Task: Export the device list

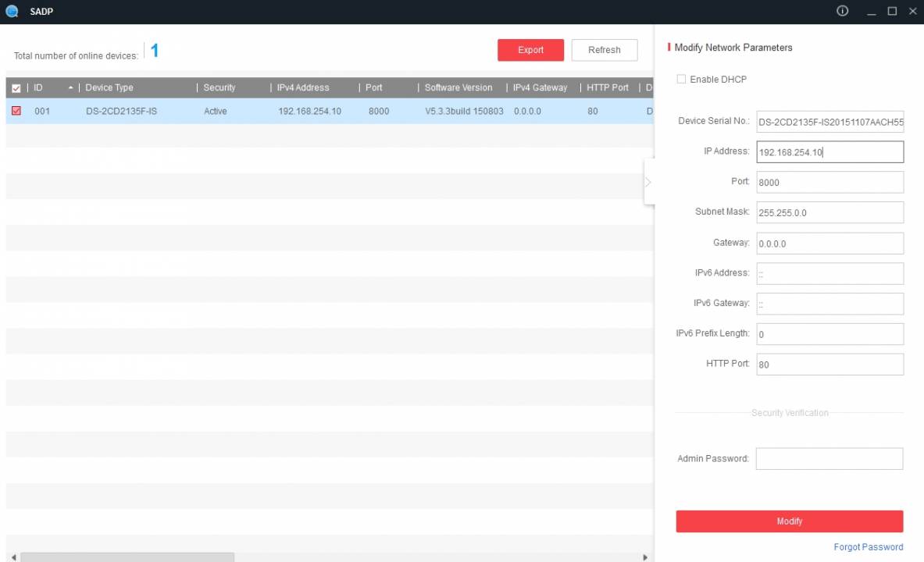Action: 530,50
